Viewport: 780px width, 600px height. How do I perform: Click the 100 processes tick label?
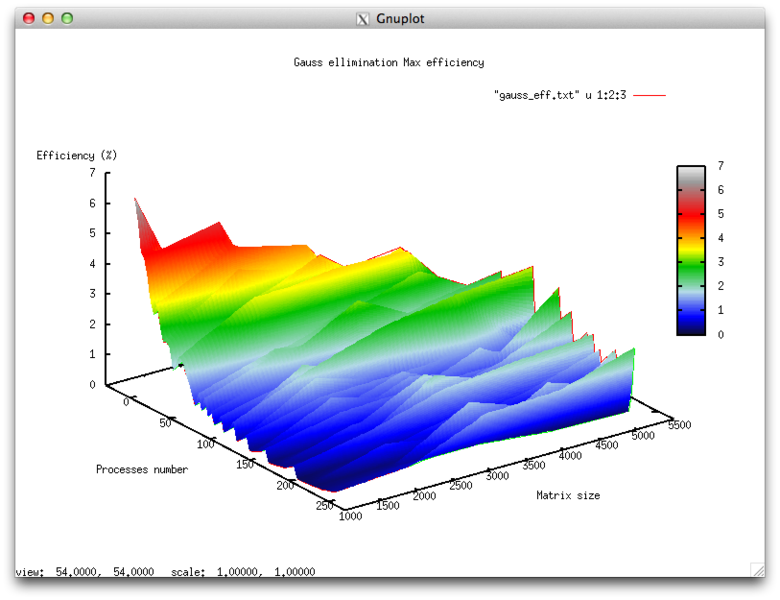205,444
